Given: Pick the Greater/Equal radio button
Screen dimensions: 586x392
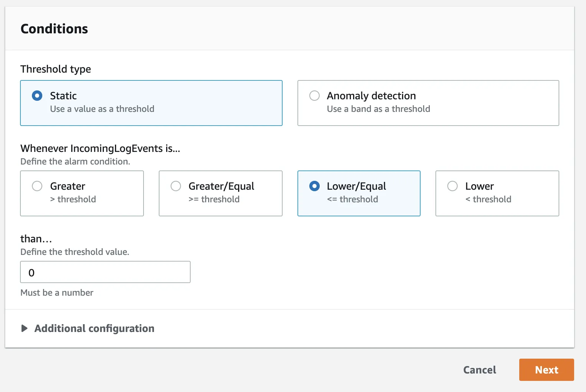Looking at the screenshot, I should (176, 186).
